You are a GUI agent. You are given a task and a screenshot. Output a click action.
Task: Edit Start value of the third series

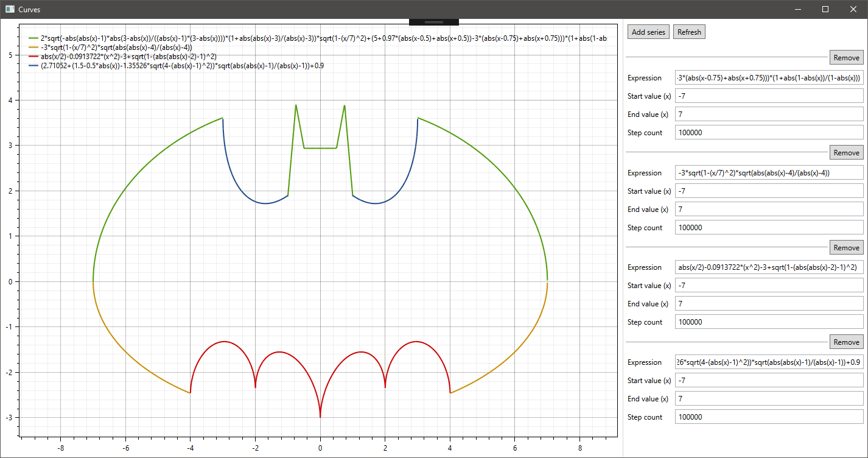pyautogui.click(x=769, y=286)
